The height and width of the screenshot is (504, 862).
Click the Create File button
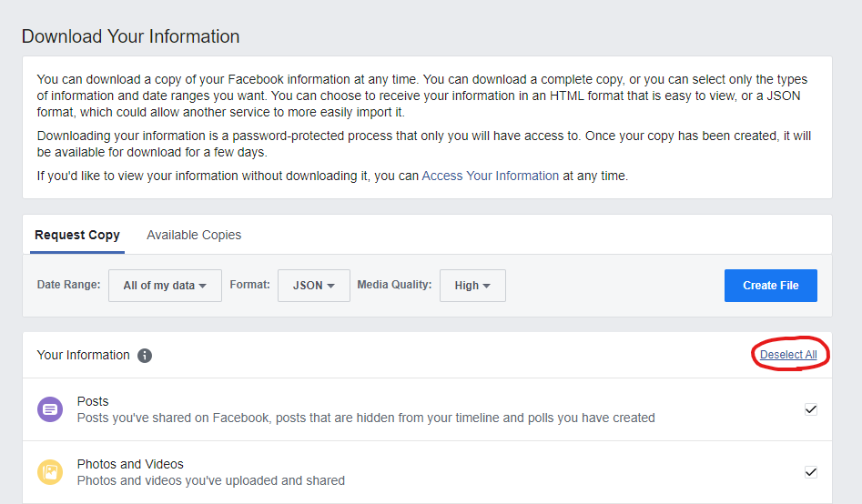771,286
